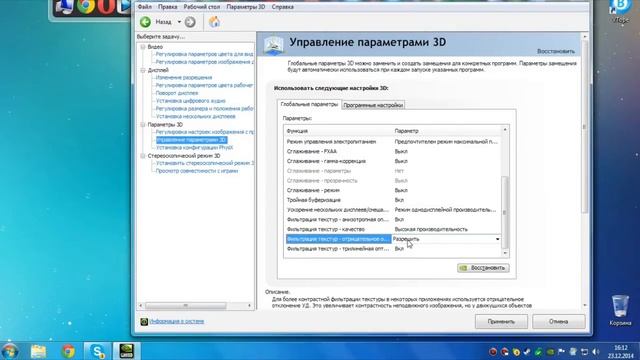Click the NVIDIA Control Panel taskbar button
The height and width of the screenshot is (360, 640).
tap(127, 351)
